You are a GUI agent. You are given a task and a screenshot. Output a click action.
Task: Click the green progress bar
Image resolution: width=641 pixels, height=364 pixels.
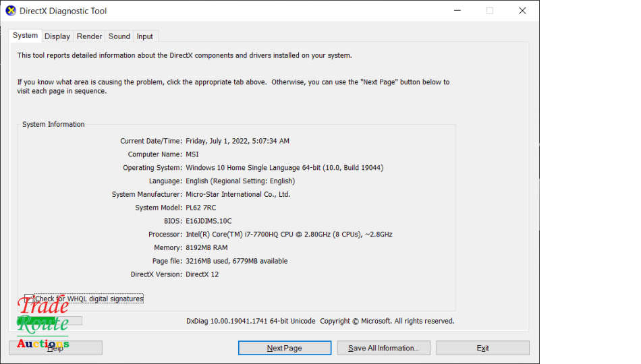(49, 321)
